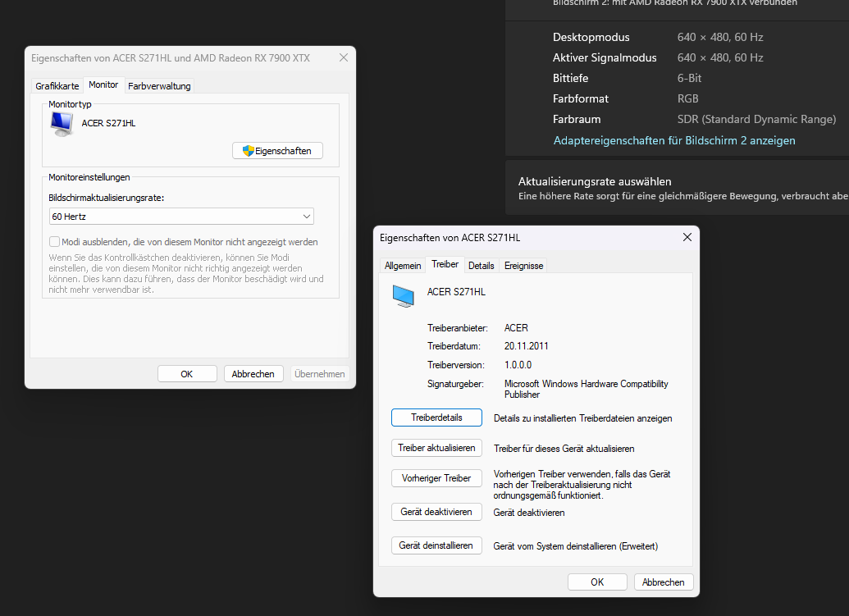Click the blue monitor icon in the Treiber dialog
The width and height of the screenshot is (849, 616).
(x=404, y=296)
